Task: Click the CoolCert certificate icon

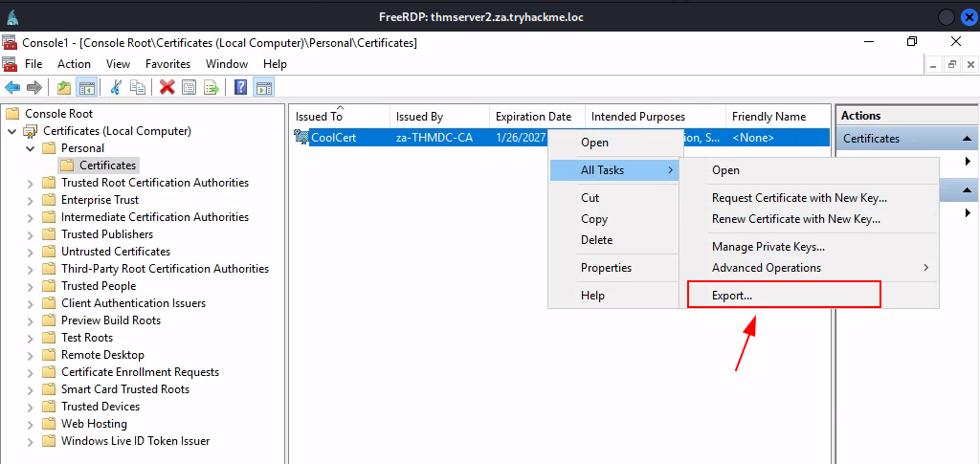Action: pyautogui.click(x=301, y=138)
